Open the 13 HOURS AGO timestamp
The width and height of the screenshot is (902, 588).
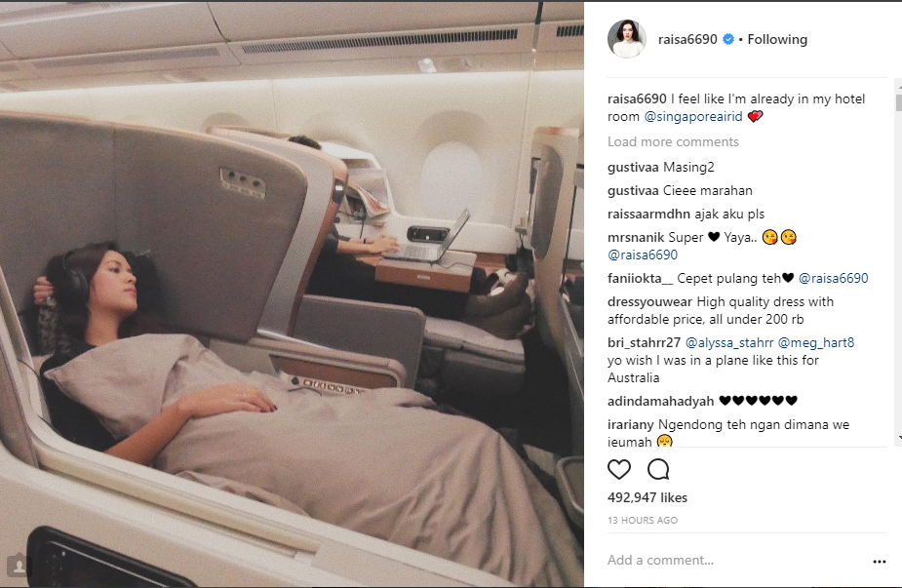pos(643,520)
